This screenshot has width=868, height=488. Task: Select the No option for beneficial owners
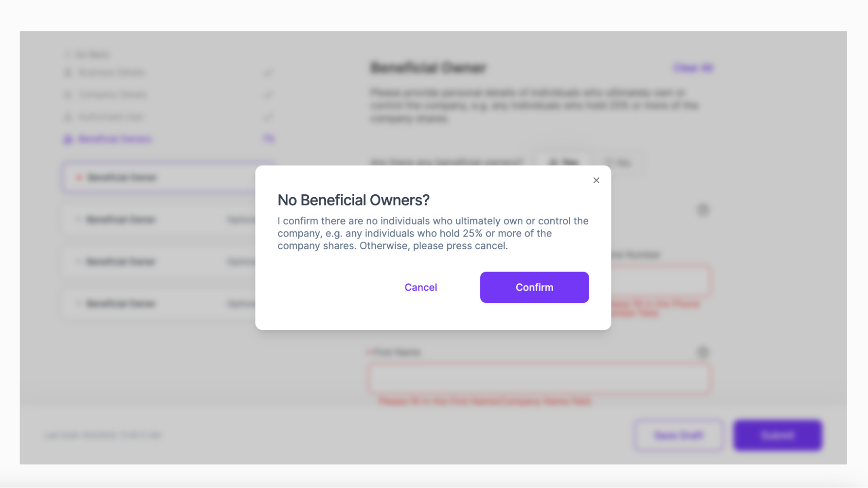tap(619, 163)
